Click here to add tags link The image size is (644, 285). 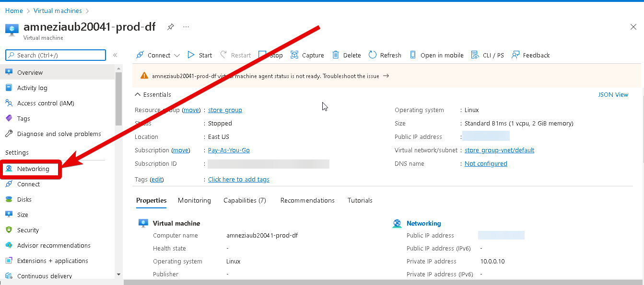click(239, 179)
